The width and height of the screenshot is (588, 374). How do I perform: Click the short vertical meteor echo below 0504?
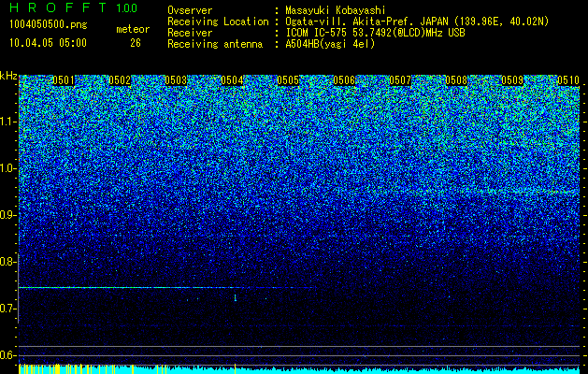point(236,298)
